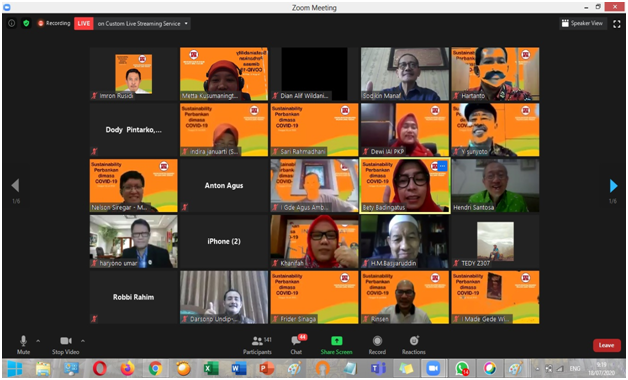This screenshot has height=380, width=628.
Task: Click the Recording indicator
Action: click(x=54, y=23)
